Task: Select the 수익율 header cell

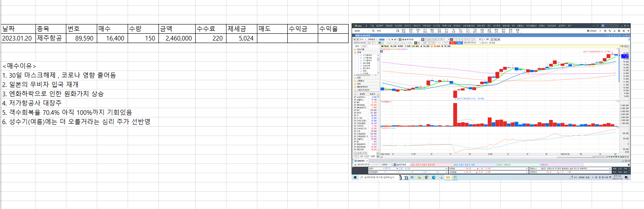Action: click(x=333, y=29)
